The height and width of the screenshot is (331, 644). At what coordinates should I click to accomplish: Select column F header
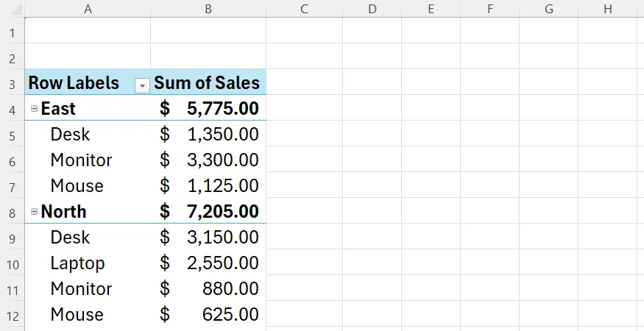point(490,9)
